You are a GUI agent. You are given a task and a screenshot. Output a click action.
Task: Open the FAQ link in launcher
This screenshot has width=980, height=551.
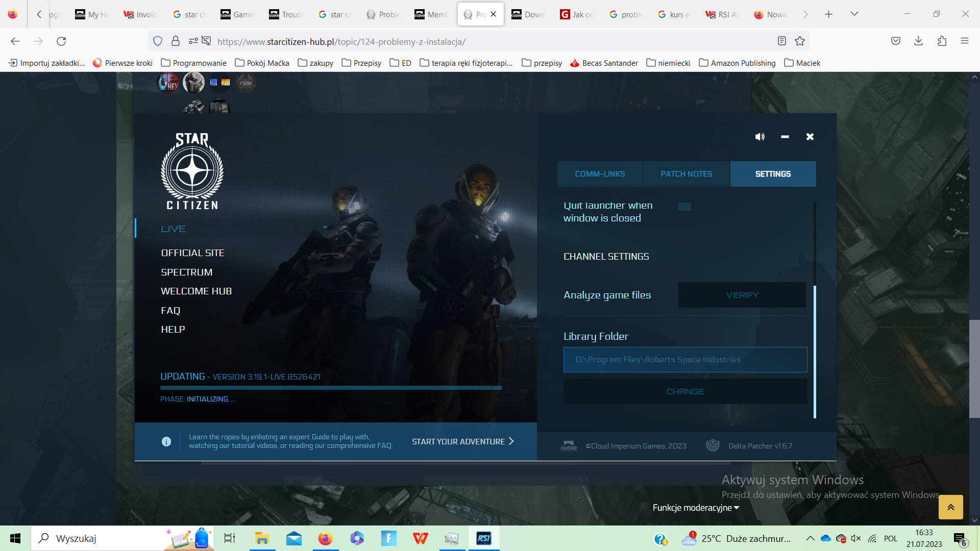coord(170,310)
